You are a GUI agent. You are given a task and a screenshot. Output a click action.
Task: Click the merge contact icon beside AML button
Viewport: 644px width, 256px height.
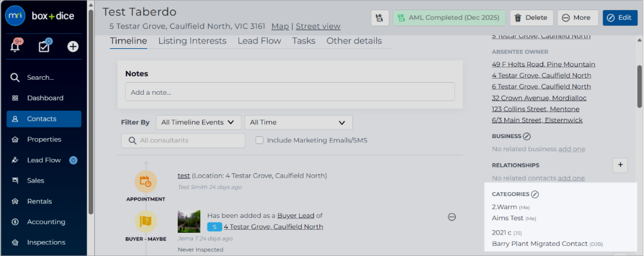[380, 18]
